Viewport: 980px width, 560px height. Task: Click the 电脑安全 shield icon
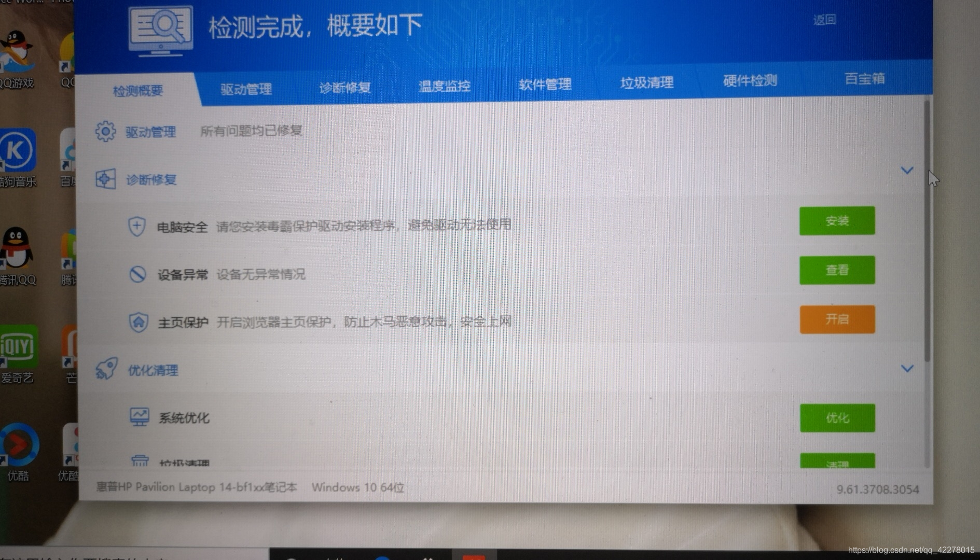137,227
